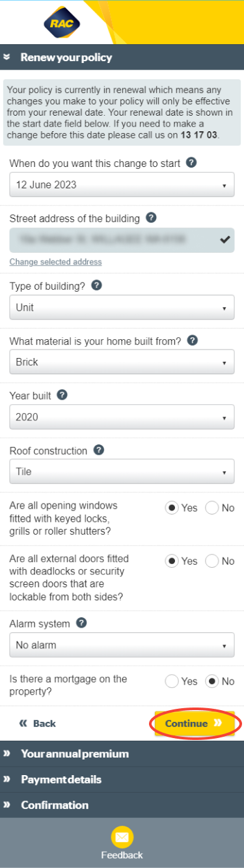The height and width of the screenshot is (868, 244).
Task: Open the Alarm system help icon
Action: [81, 622]
